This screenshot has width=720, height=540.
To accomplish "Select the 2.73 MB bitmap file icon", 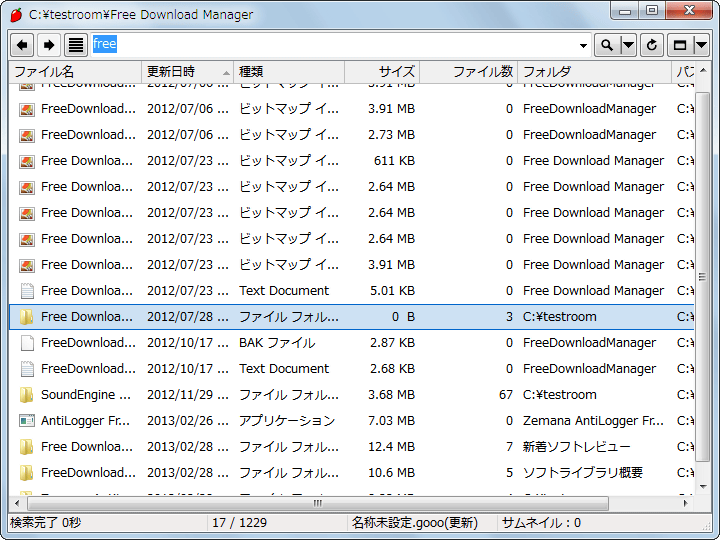I will tap(27, 135).
